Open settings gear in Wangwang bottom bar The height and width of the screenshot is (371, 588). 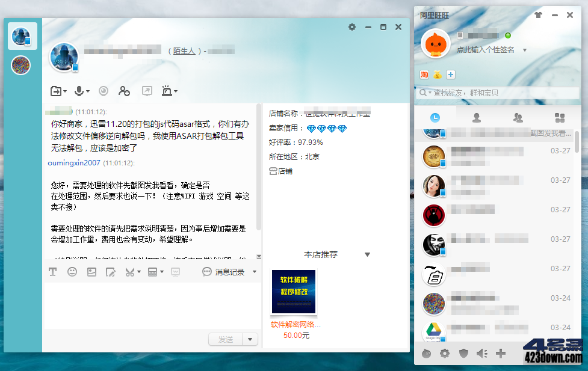click(x=445, y=354)
